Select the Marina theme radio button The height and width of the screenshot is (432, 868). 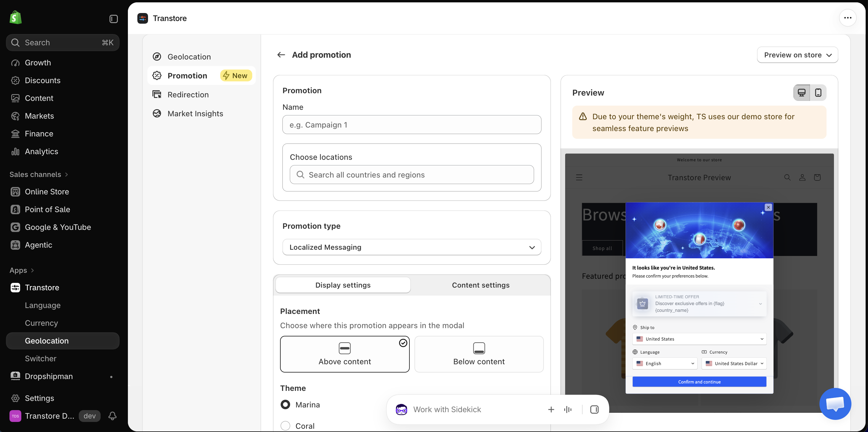click(x=285, y=404)
